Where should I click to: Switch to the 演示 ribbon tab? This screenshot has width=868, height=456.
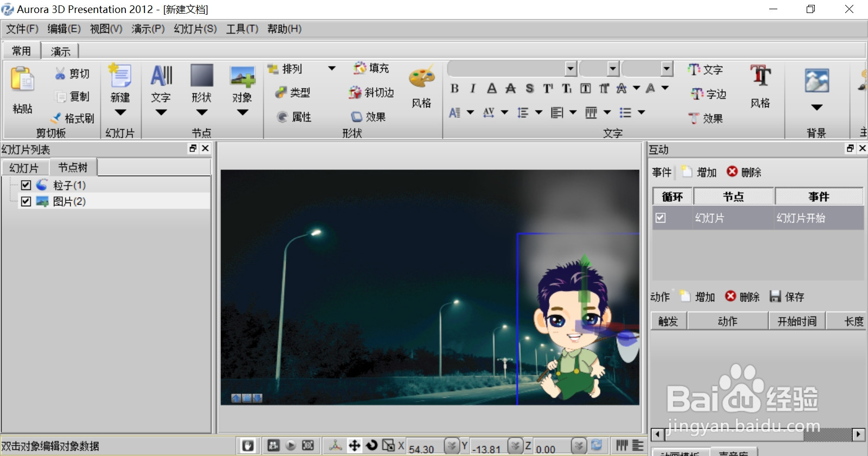(61, 51)
